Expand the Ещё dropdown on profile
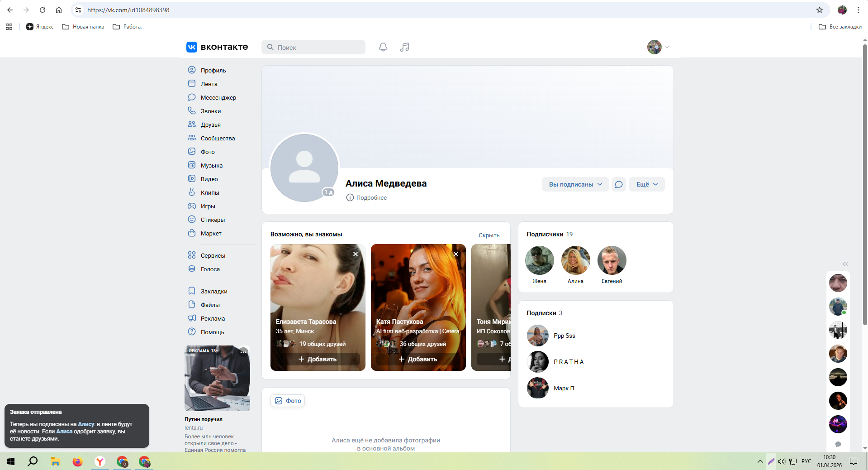Image resolution: width=868 pixels, height=470 pixels. [x=647, y=184]
